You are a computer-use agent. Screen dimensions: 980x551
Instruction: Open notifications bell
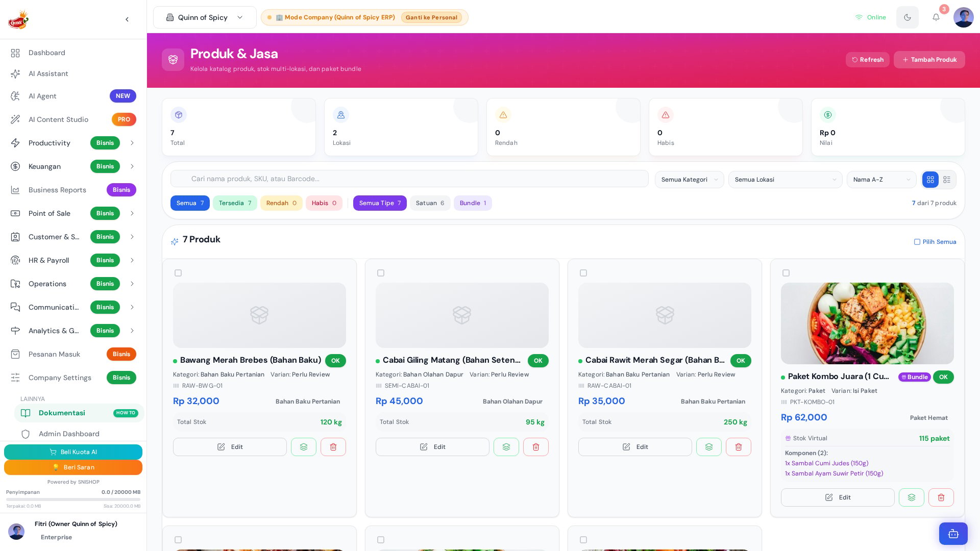[x=936, y=17]
